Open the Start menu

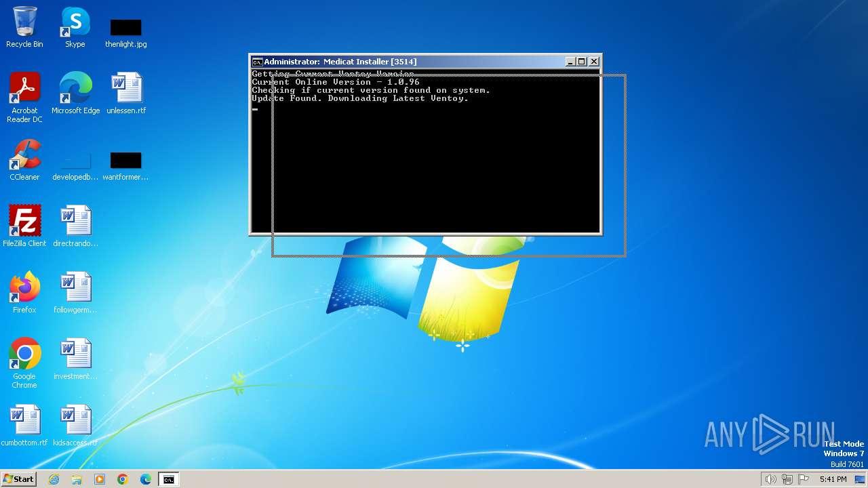[18, 479]
